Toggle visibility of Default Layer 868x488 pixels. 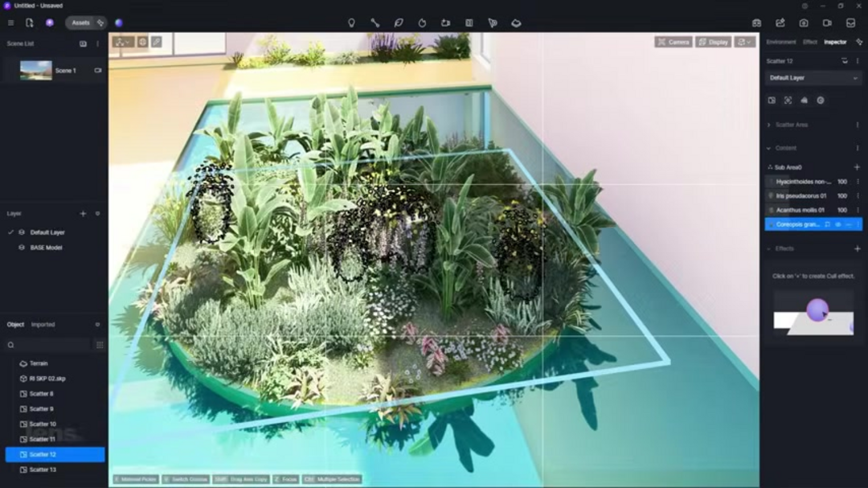point(22,232)
